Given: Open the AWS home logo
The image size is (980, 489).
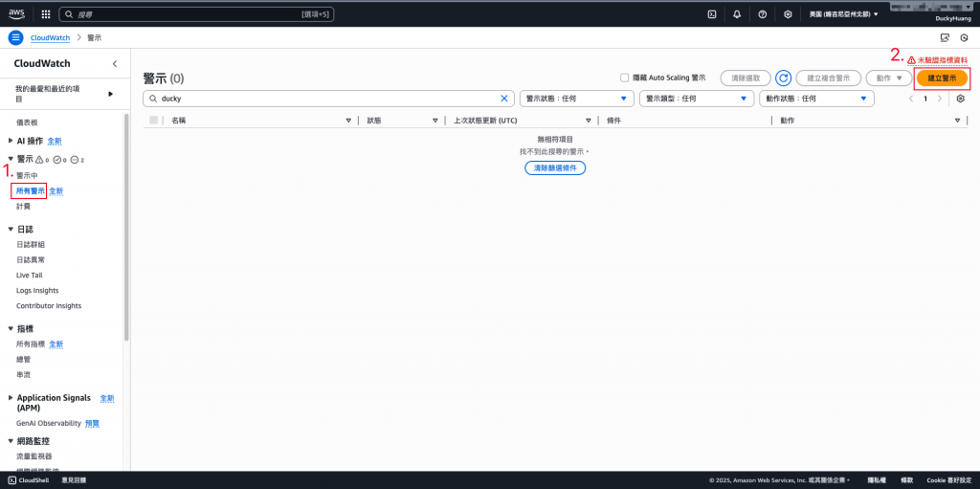Looking at the screenshot, I should [16, 13].
